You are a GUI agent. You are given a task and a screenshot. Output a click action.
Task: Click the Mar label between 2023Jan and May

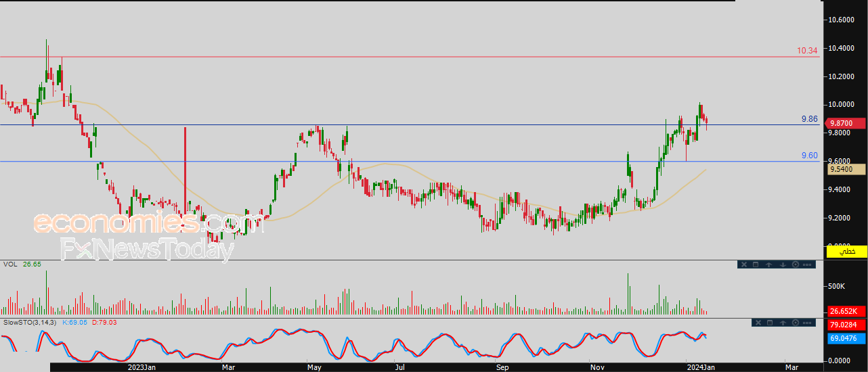229,367
